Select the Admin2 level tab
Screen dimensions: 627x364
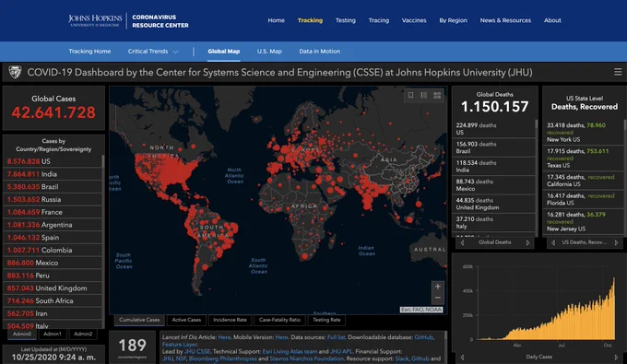[x=83, y=334]
